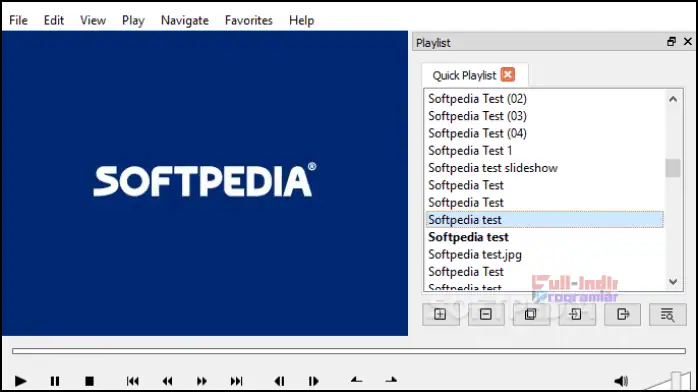Select "Softpedia Test (04)" in the playlist
This screenshot has height=392, width=698.
[545, 133]
